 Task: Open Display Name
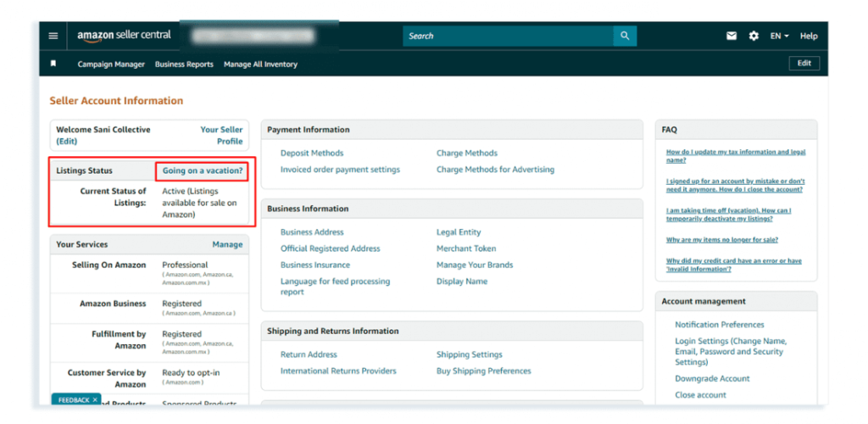462,282
